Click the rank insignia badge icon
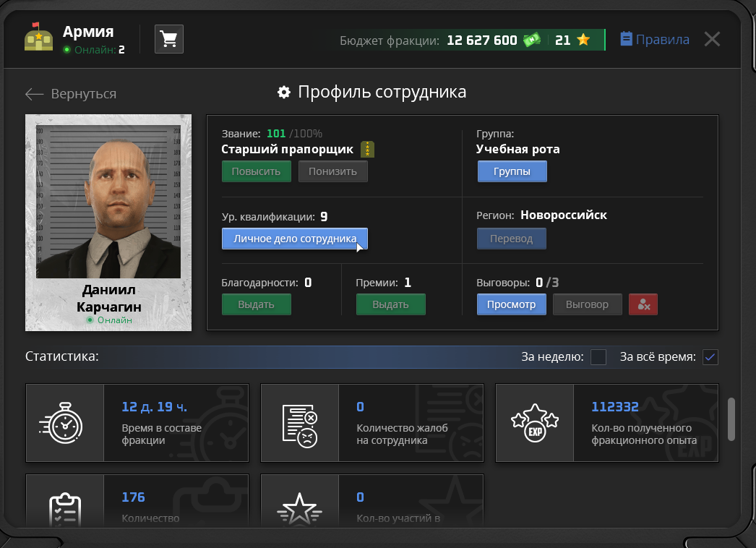Viewport: 756px width, 548px height. [367, 149]
